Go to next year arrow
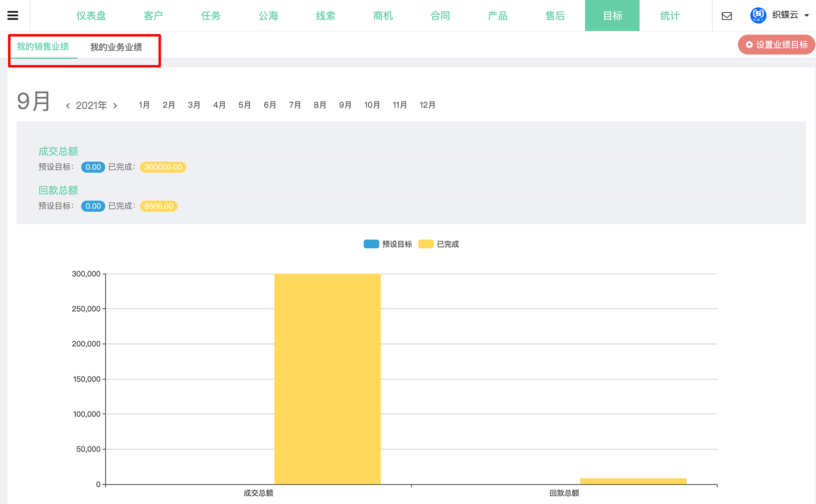 coord(115,106)
